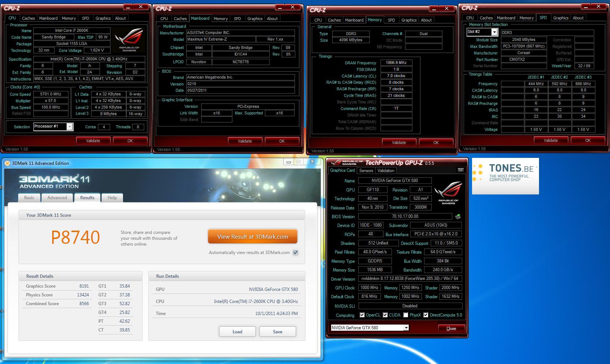Click the Close button in GPU-Z
This screenshot has height=364, width=610.
[x=451, y=328]
